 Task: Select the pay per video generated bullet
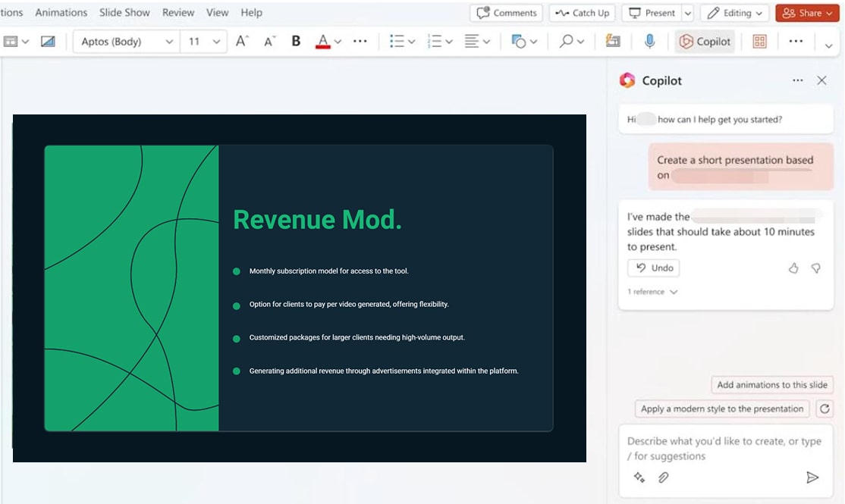click(349, 304)
